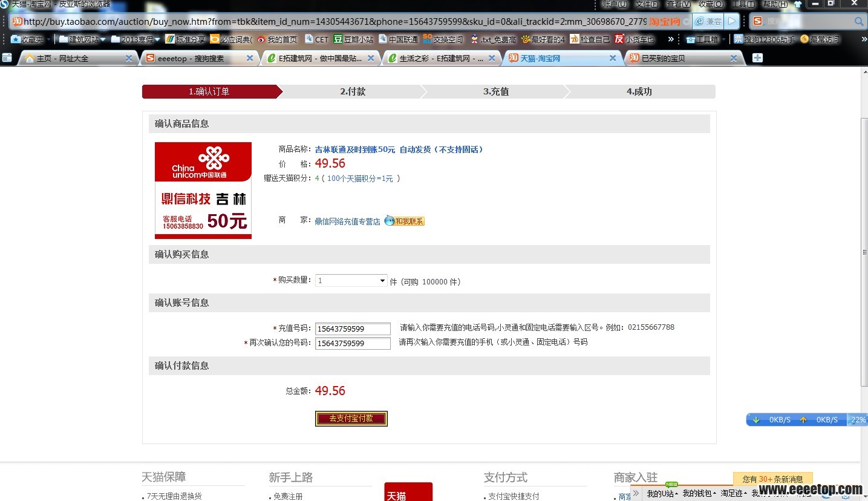Open the 账户(U) menu
Screen dimensions: 868x501
(615, 4)
